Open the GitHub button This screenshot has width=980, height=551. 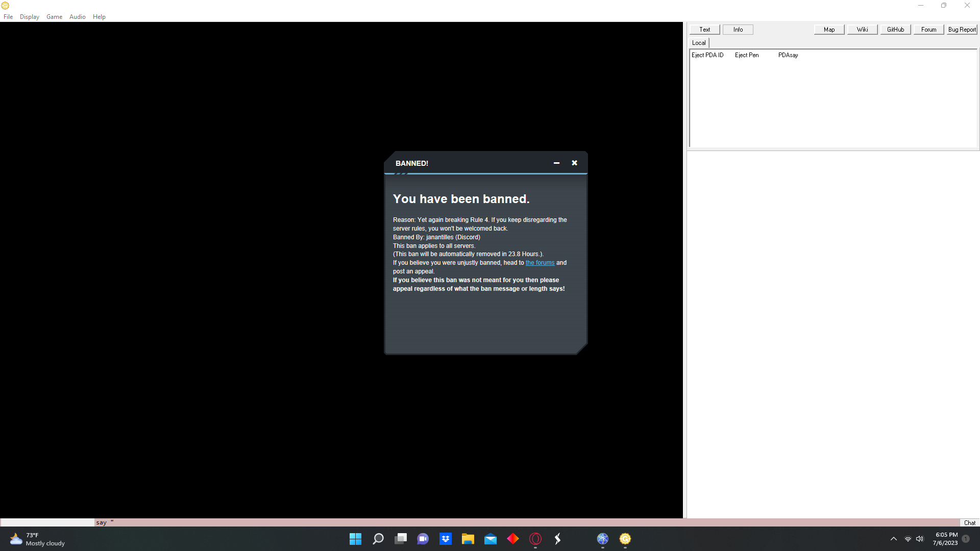(895, 30)
